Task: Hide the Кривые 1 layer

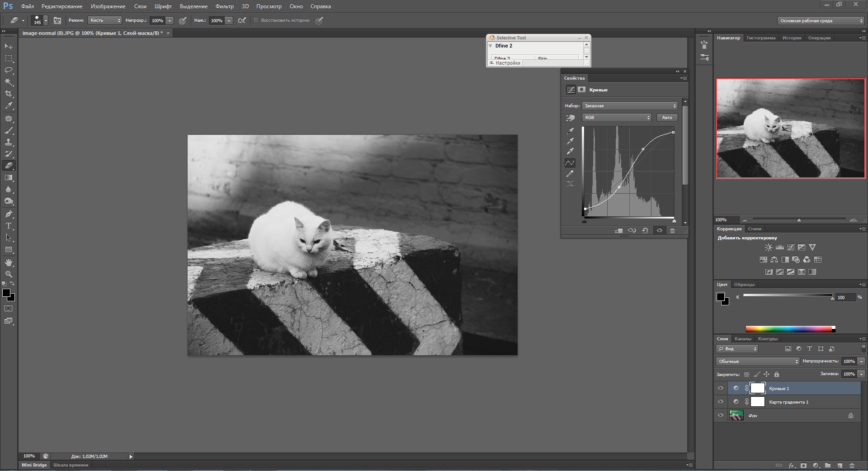Action: click(x=721, y=388)
